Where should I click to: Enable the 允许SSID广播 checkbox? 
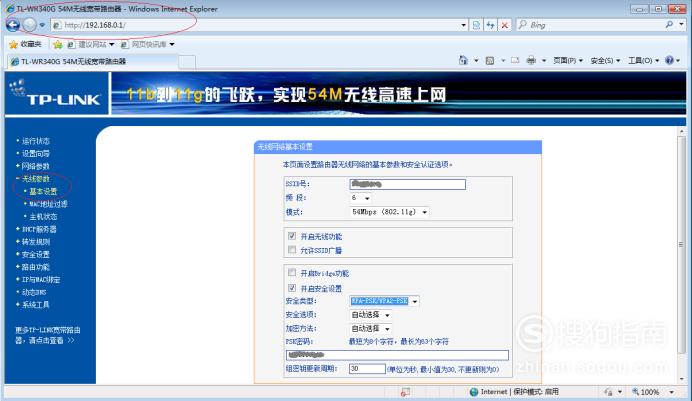coord(292,250)
